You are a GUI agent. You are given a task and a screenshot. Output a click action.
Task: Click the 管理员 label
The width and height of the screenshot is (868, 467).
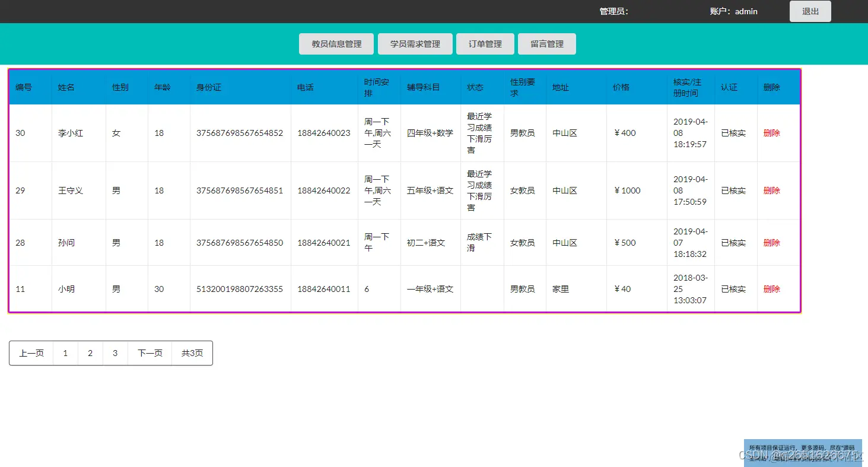(613, 11)
